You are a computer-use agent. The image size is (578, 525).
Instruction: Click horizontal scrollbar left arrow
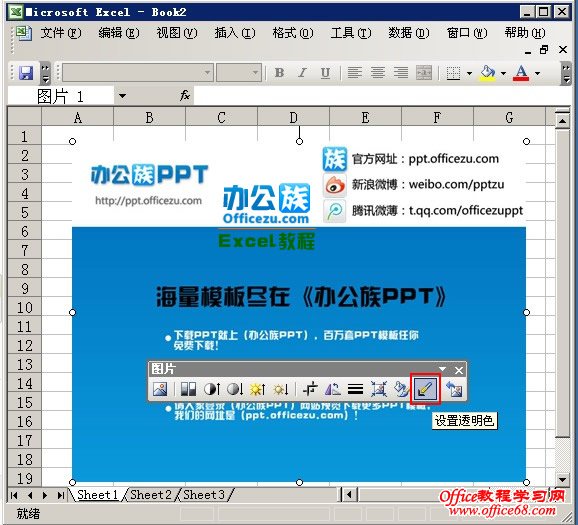click(x=349, y=495)
